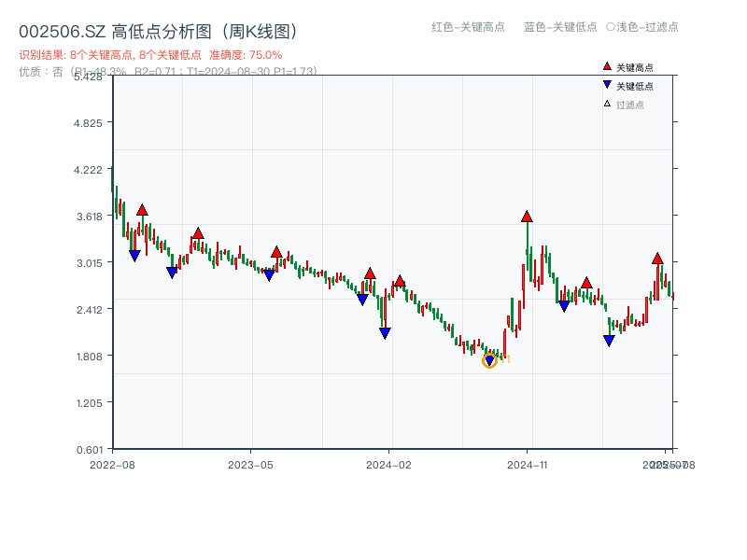This screenshot has height=560, width=747.
Task: Click the blue low marker near 2.9 in late 2022
Action: tap(172, 273)
